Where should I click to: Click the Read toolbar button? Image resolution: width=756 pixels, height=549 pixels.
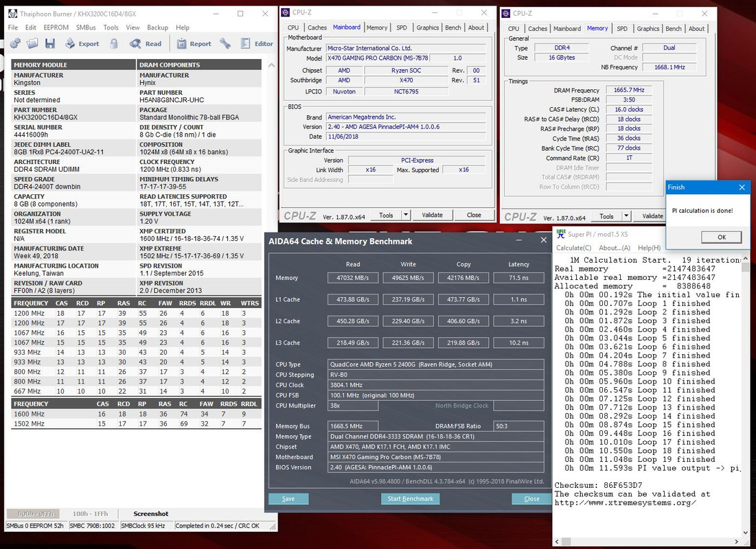click(x=146, y=43)
